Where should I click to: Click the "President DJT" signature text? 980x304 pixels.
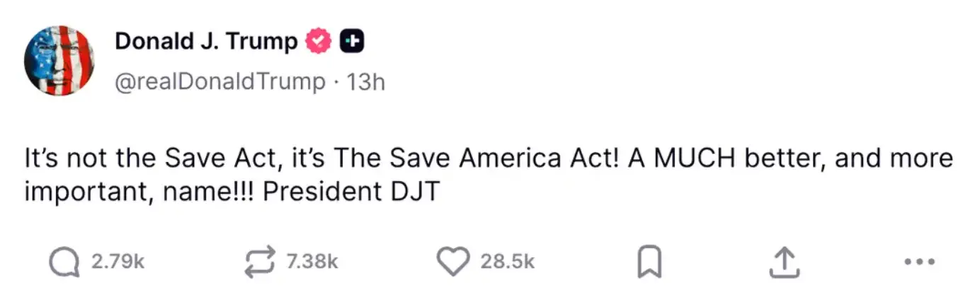[352, 191]
